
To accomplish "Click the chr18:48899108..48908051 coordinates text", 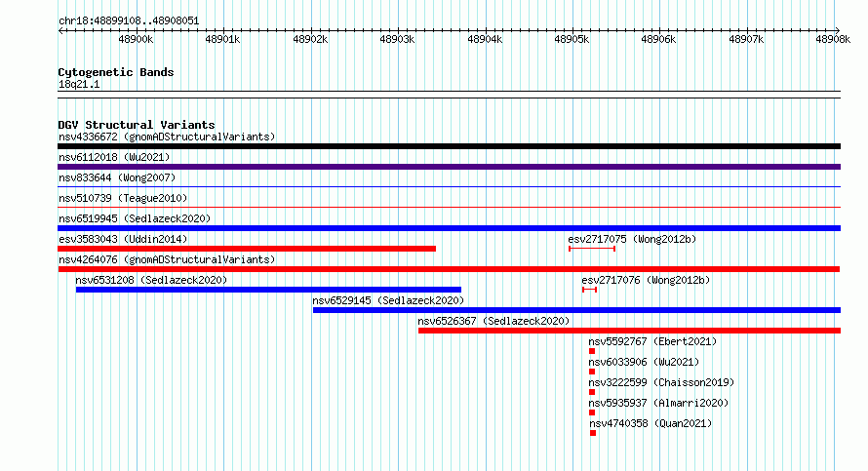I will pos(129,20).
